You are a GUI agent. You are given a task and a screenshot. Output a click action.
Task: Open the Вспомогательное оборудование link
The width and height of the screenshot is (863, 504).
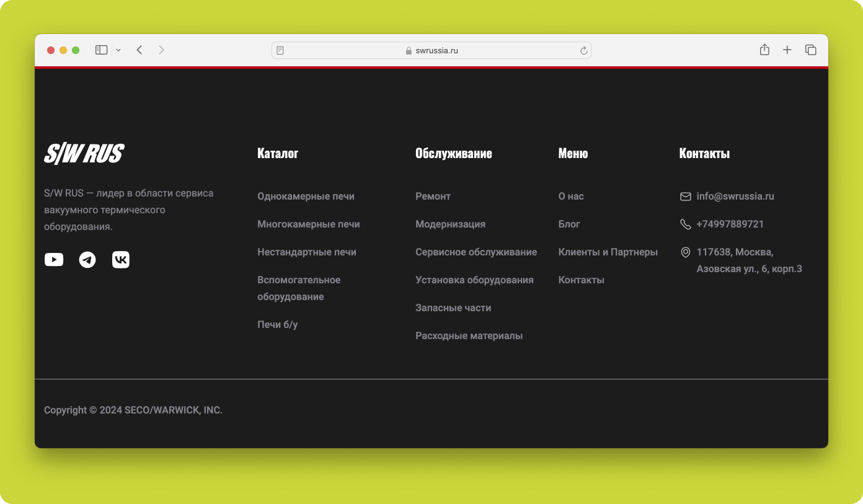pyautogui.click(x=299, y=288)
